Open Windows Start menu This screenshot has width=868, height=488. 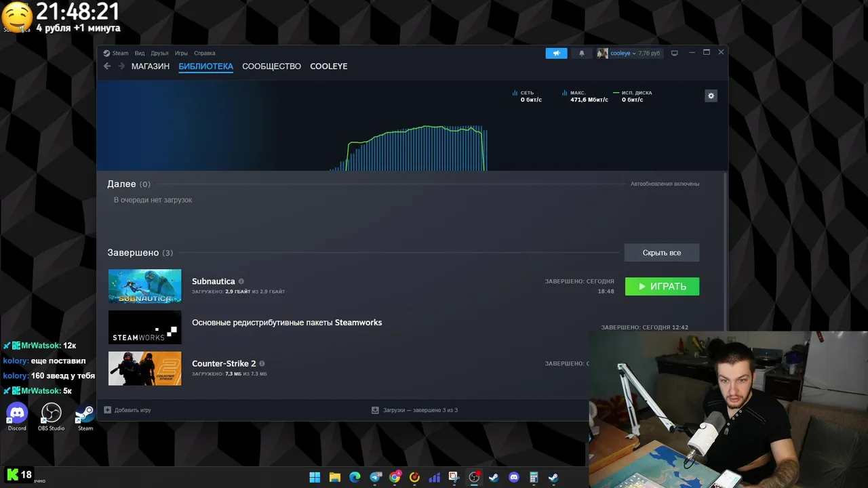pos(315,477)
